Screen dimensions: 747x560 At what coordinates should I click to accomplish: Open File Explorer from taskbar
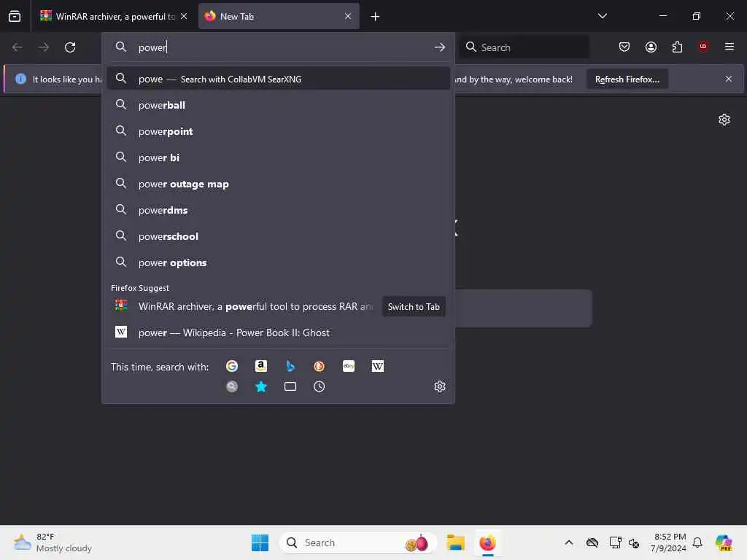(x=455, y=542)
